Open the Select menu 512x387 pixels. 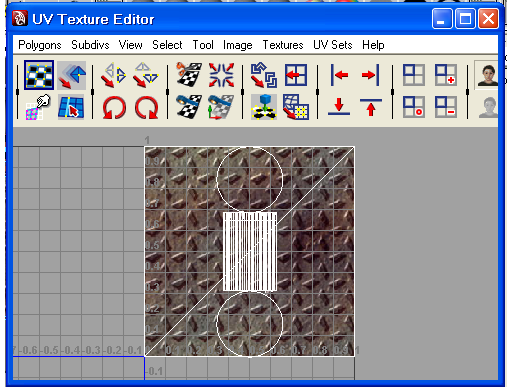167,45
